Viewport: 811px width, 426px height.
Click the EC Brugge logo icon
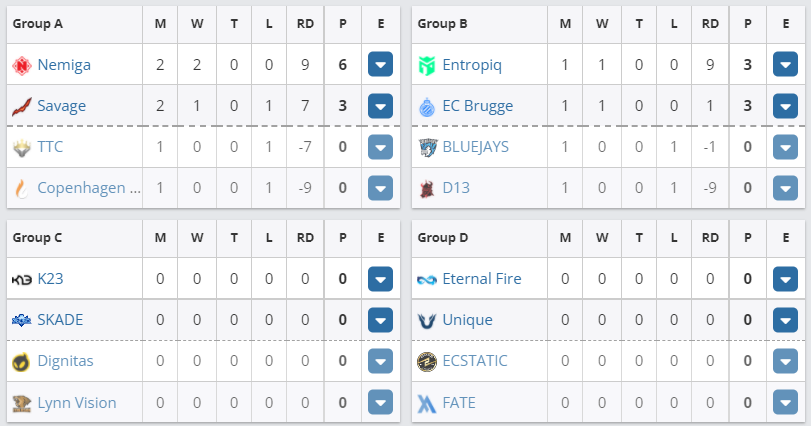428,106
